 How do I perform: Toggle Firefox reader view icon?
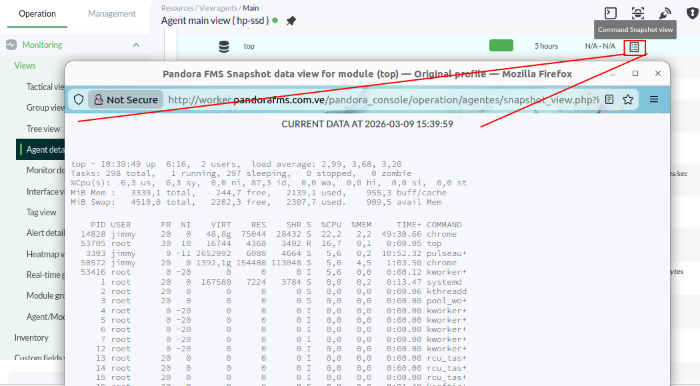[x=609, y=100]
